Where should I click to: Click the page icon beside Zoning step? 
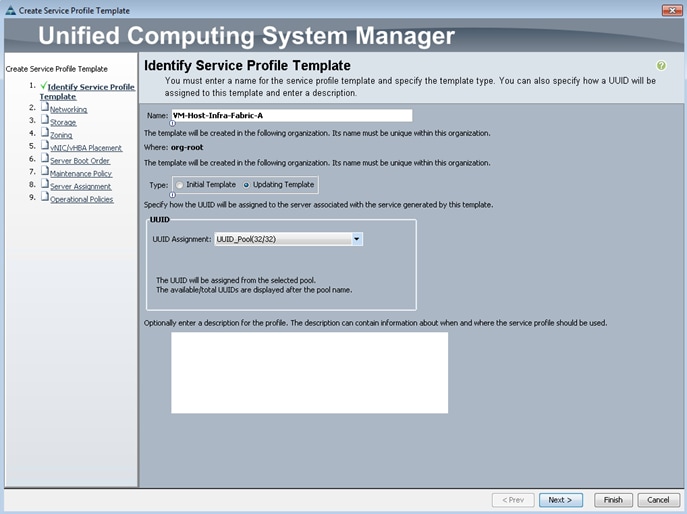tap(45, 132)
